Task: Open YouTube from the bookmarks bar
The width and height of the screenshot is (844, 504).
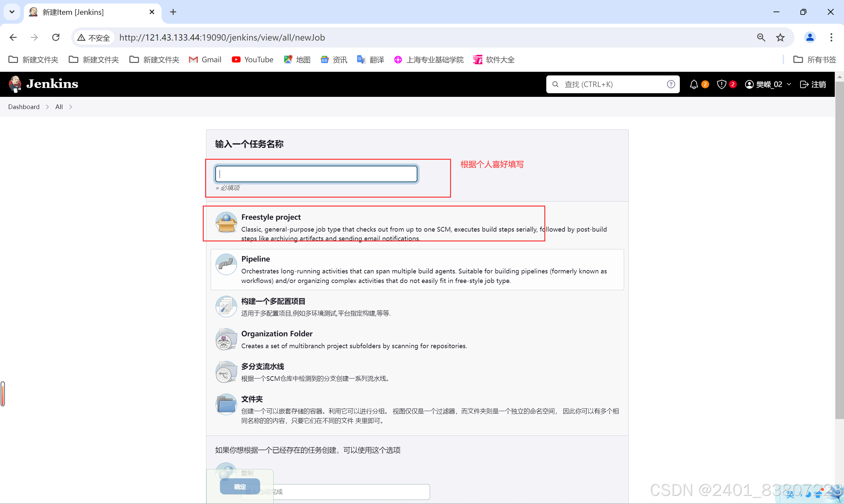Action: pos(252,59)
